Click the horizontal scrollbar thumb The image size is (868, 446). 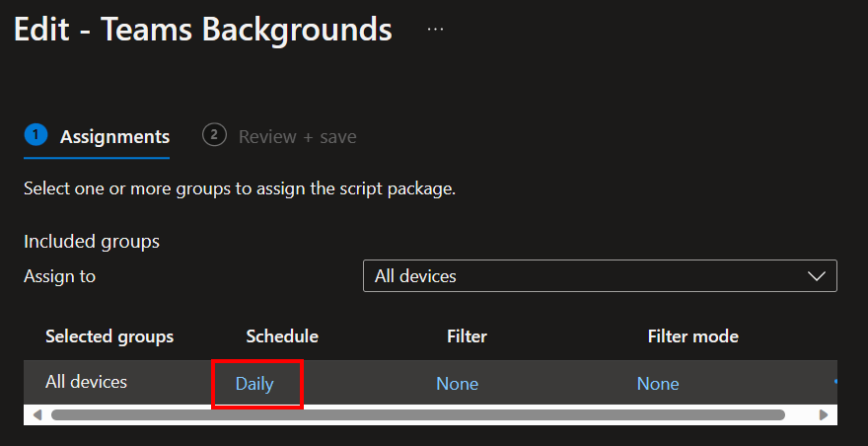[x=418, y=415]
